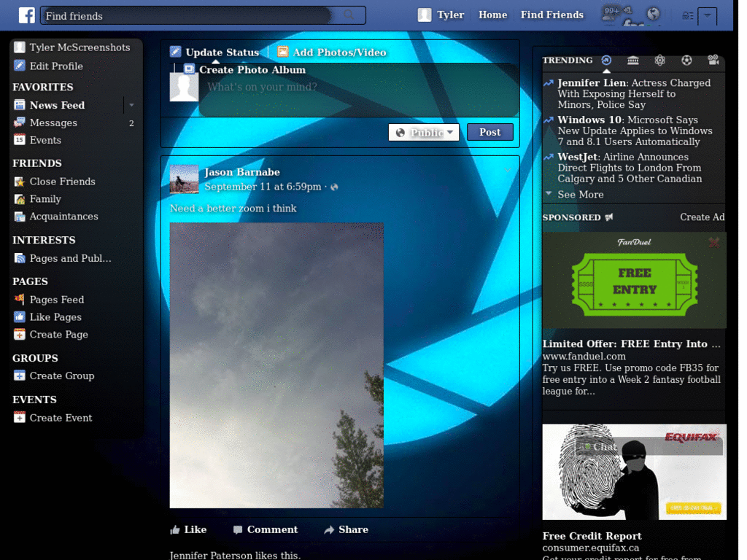The image size is (747, 560).
Task: Open Equifax Free Credit Report ad image
Action: (x=634, y=472)
